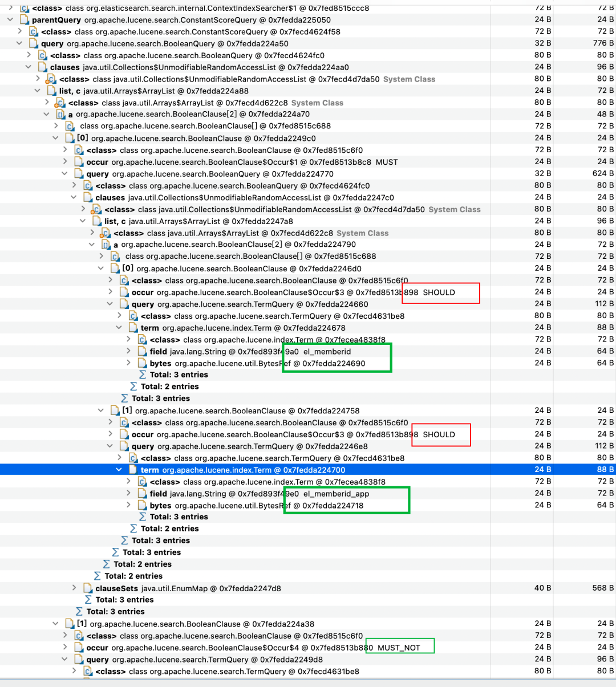
Task: Click the '568 B' retained size value
Action: (603, 588)
